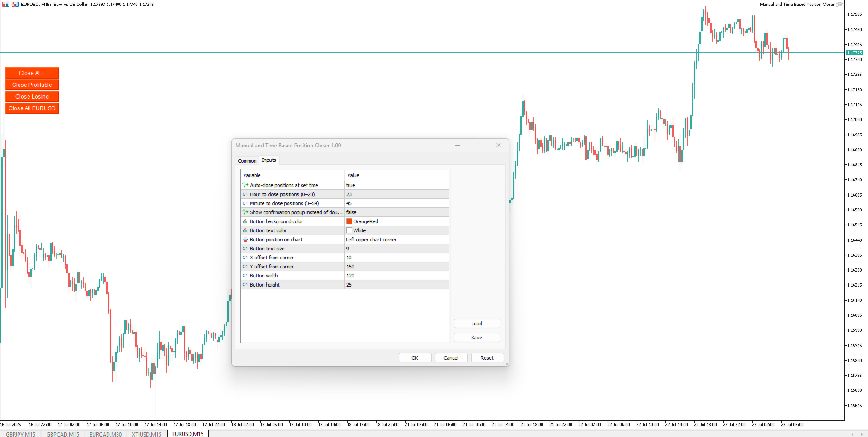Image resolution: width=868 pixels, height=437 pixels.
Task: Click the White color swatch
Action: 349,230
